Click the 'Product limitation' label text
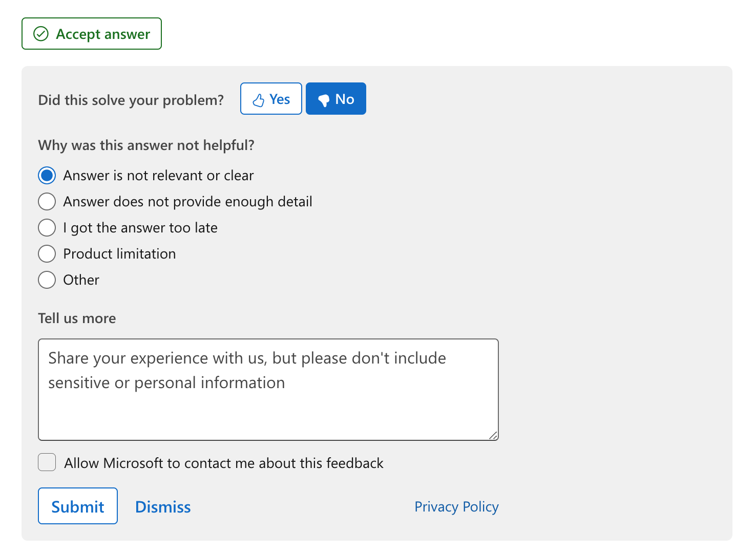This screenshot has height=554, width=756. (119, 254)
